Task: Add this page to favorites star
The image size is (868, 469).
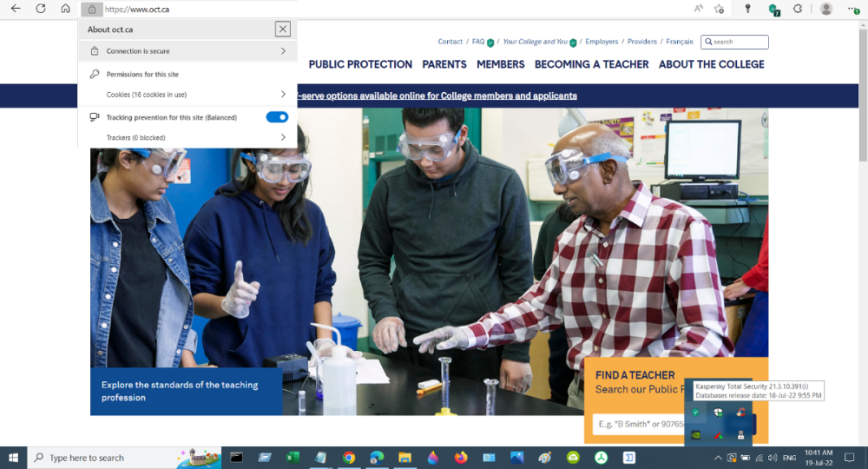Action: tap(719, 9)
